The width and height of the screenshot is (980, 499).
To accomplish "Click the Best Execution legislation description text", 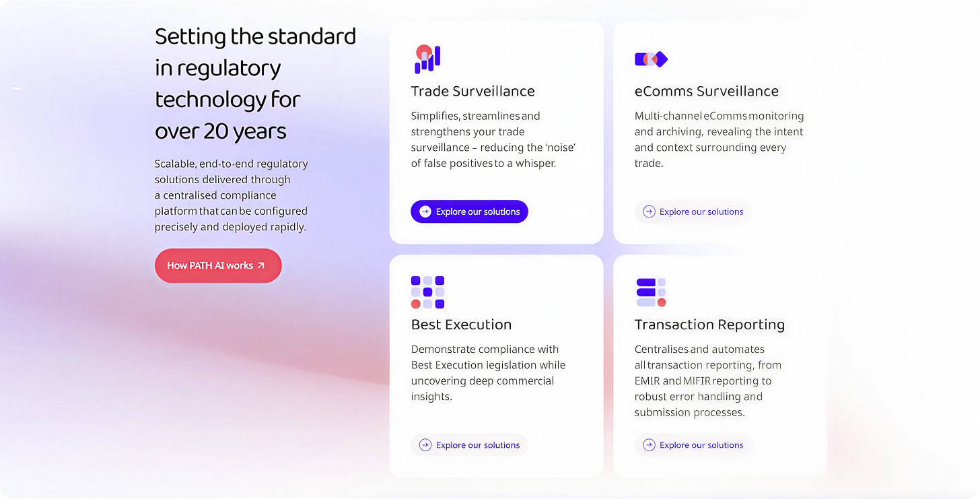I will point(488,372).
